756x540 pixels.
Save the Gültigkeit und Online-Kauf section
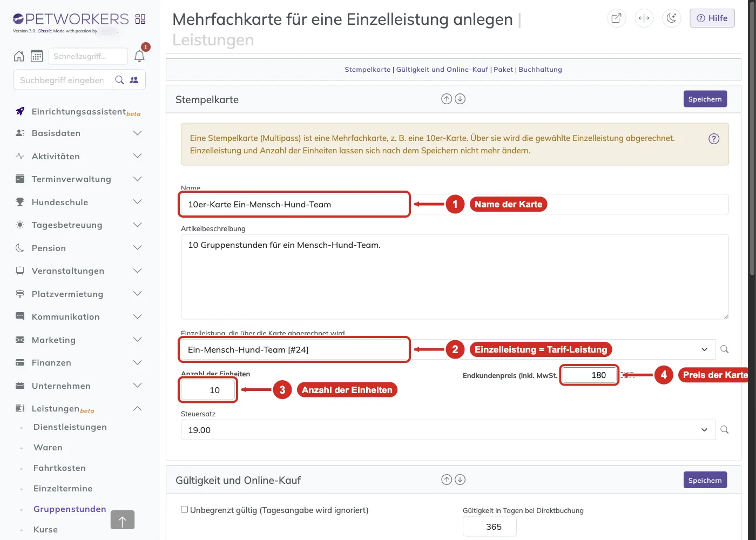point(705,480)
